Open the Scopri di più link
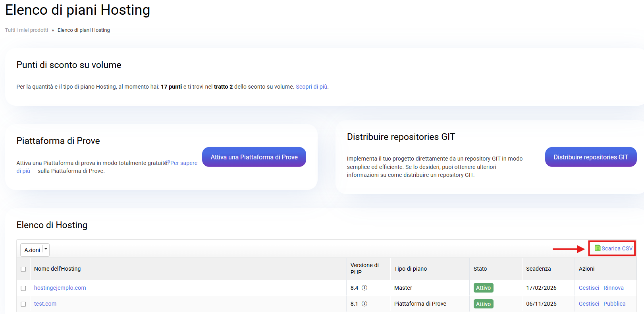Screen dimensions: 644x314 [311, 87]
